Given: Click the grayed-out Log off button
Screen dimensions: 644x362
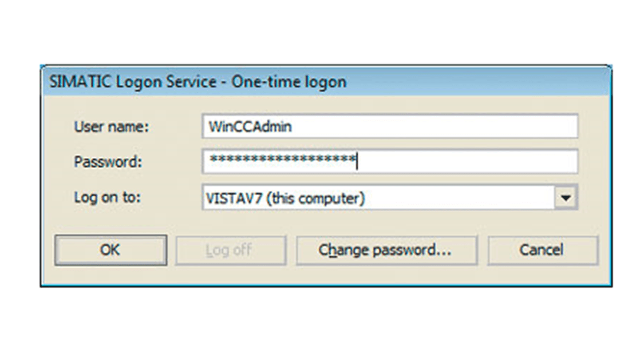Looking at the screenshot, I should (x=231, y=250).
